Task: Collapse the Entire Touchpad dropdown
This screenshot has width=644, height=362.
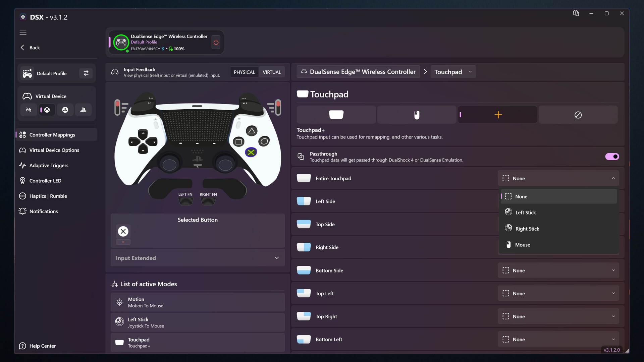Action: pyautogui.click(x=613, y=178)
